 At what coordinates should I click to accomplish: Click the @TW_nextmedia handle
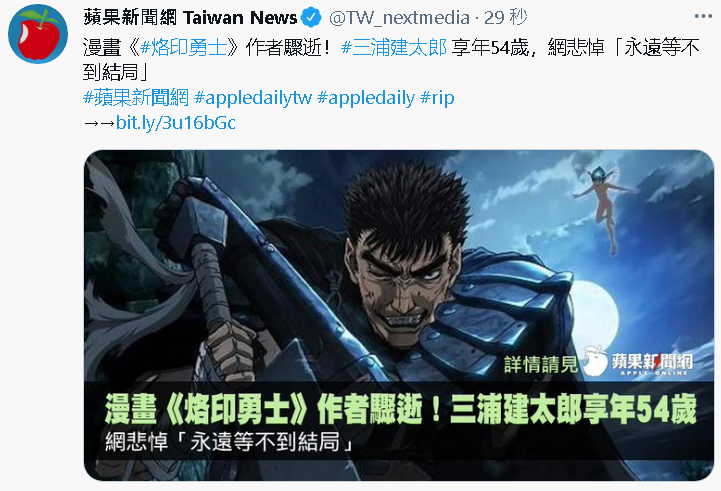399,18
